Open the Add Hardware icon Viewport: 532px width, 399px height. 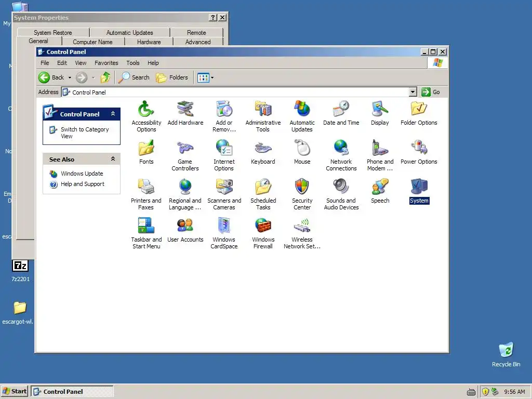tap(185, 113)
